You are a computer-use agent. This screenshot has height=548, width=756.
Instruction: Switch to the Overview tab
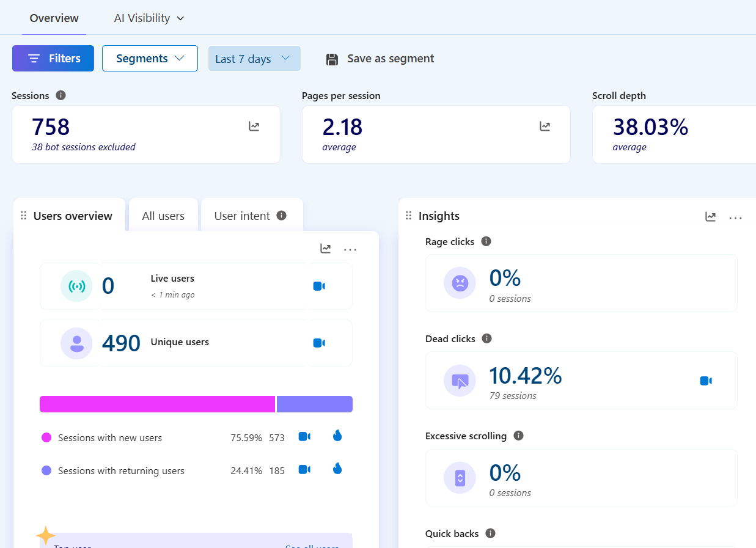pos(54,18)
